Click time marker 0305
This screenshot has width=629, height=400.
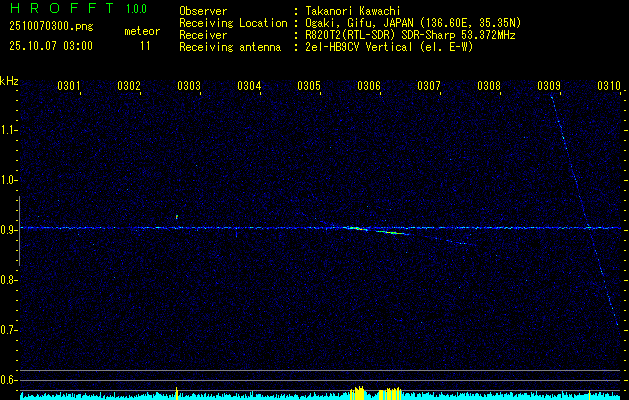pyautogui.click(x=309, y=85)
